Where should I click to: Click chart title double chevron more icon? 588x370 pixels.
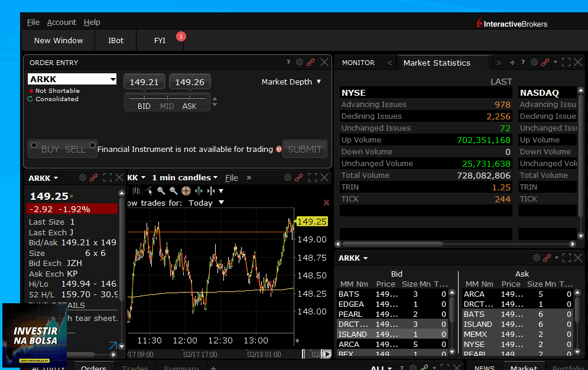[249, 178]
